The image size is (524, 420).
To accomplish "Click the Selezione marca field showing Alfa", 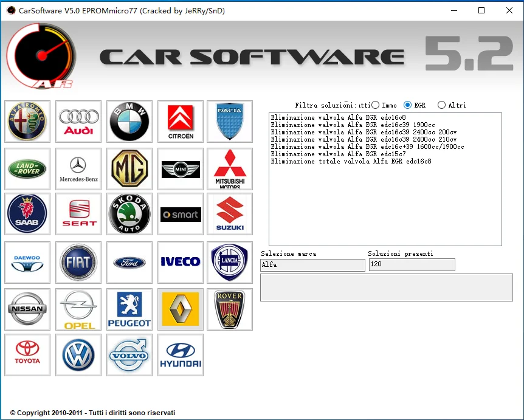I will coord(312,265).
